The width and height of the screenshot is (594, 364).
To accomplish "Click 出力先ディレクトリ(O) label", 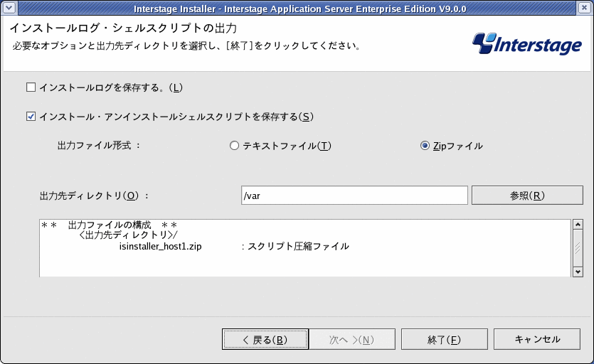I will (95, 196).
